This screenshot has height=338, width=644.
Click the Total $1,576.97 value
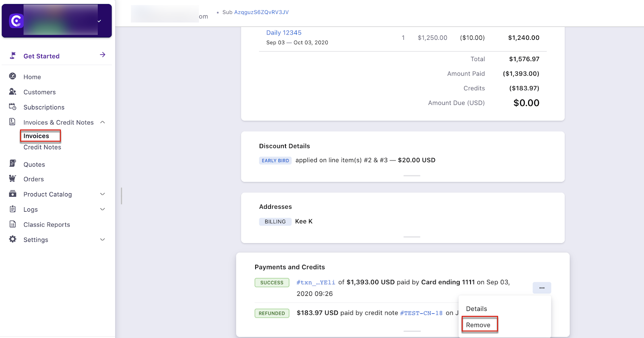(524, 59)
